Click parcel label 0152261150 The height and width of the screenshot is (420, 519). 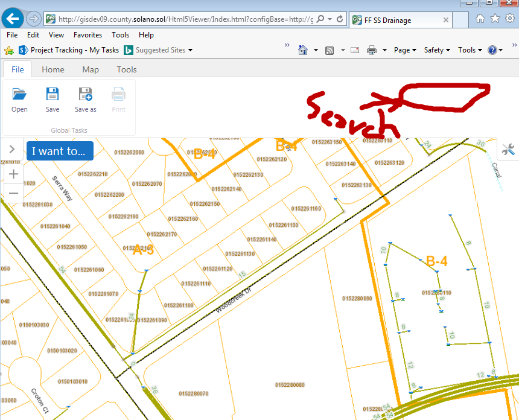[284, 225]
